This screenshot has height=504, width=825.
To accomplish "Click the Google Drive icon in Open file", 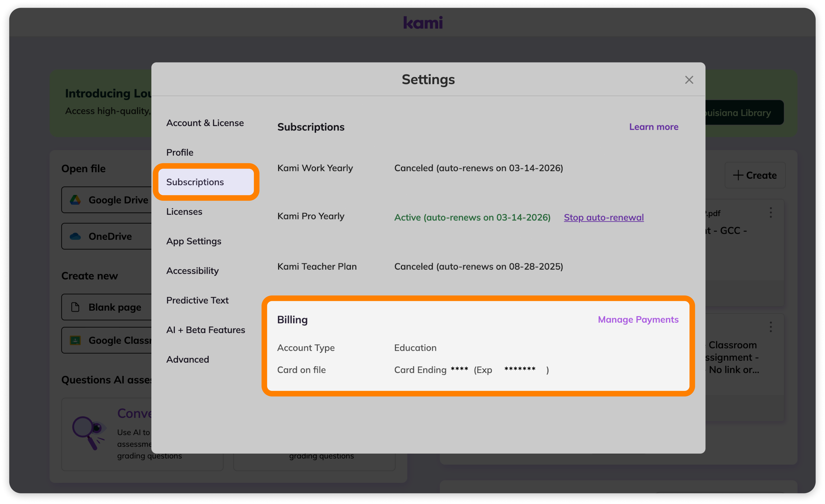I will click(x=75, y=200).
